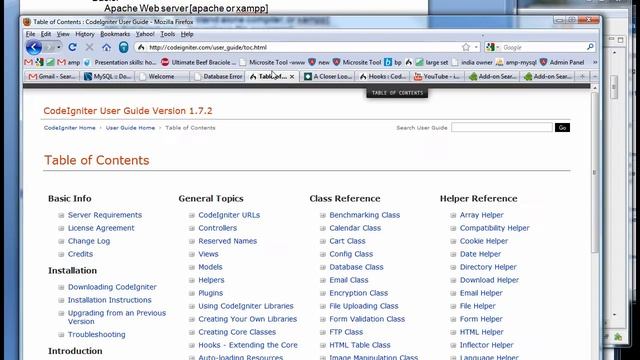Screen dimensions: 640x360
Task: Open the CodeIgniter URLs link
Action: [x=229, y=215]
